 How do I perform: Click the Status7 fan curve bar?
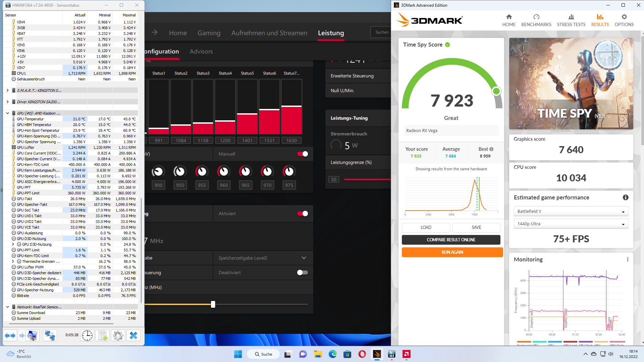[291, 107]
